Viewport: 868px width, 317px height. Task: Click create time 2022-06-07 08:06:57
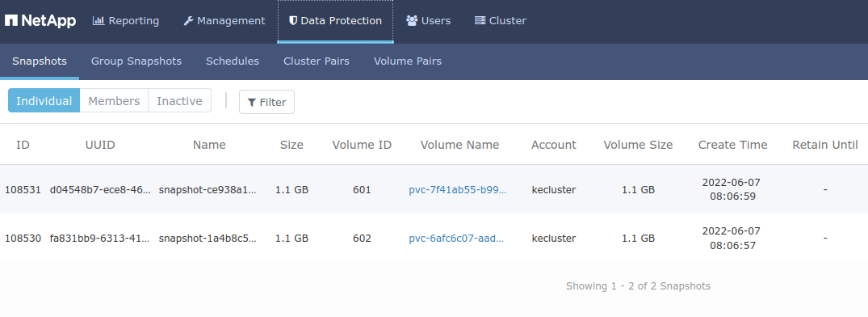[732, 239]
